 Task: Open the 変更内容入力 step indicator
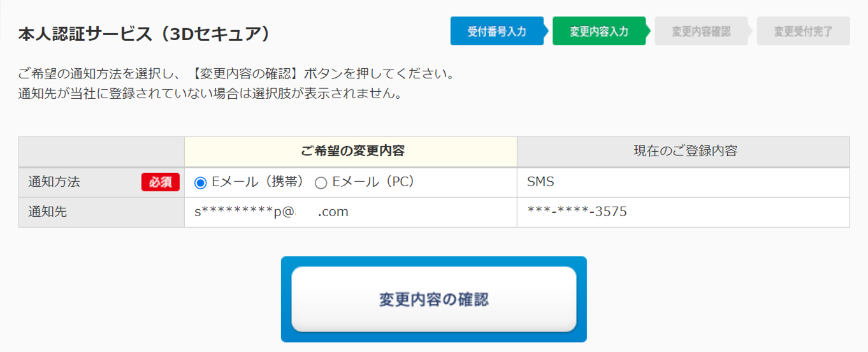(x=599, y=31)
